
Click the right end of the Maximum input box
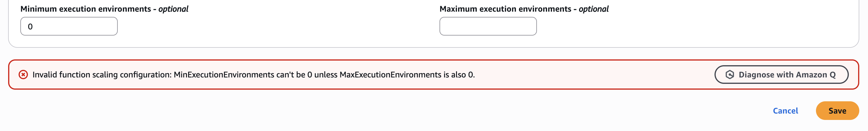point(529,26)
